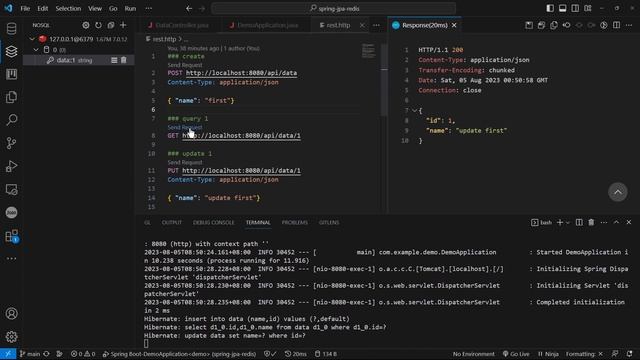Click the spring-jpa-redis command center search
Viewport: 640px width, 360px height.
pyautogui.click(x=333, y=8)
